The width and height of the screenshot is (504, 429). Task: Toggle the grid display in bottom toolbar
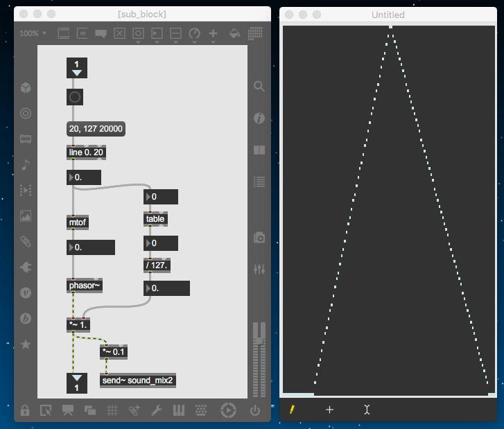click(112, 410)
